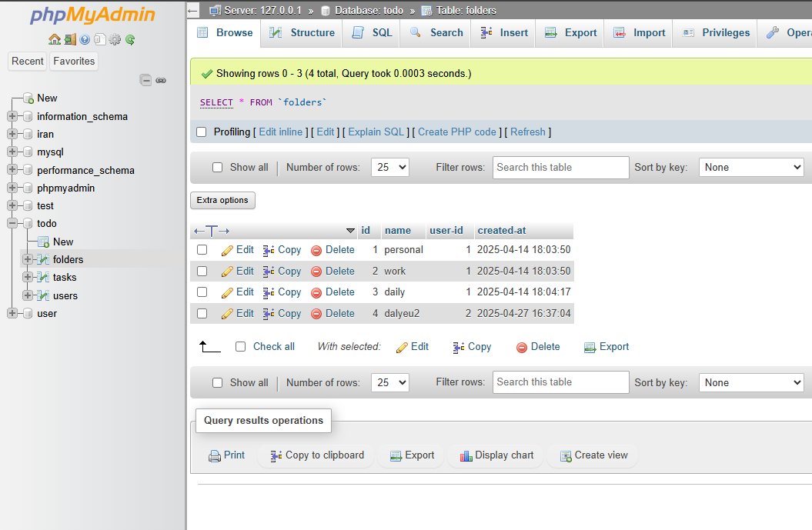812x530 pixels.
Task: Switch to the Privileges tab
Action: pos(716,32)
